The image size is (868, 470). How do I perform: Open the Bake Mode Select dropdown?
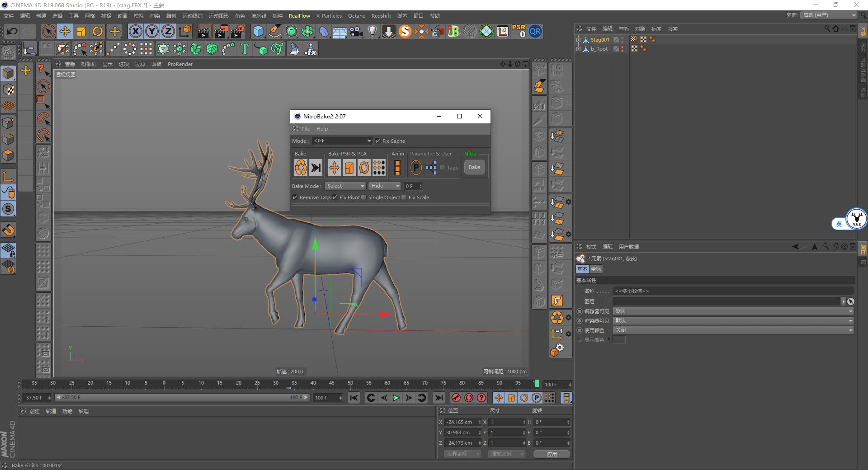[345, 186]
